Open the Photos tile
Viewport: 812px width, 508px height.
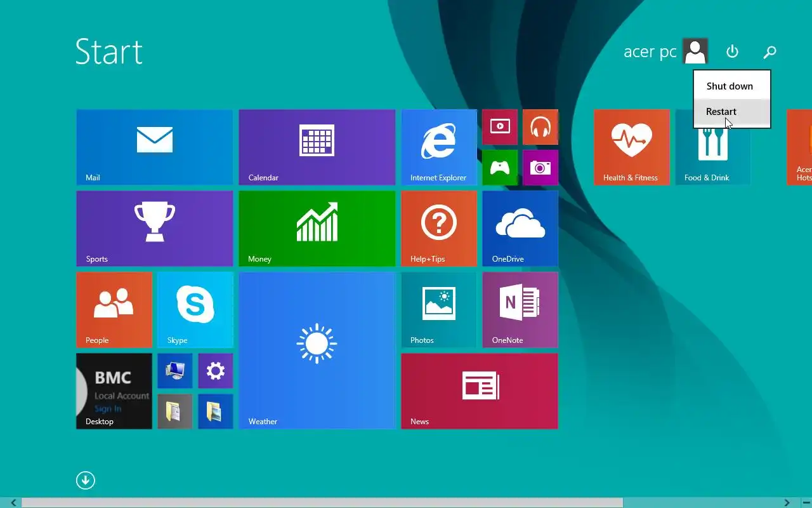pos(439,310)
